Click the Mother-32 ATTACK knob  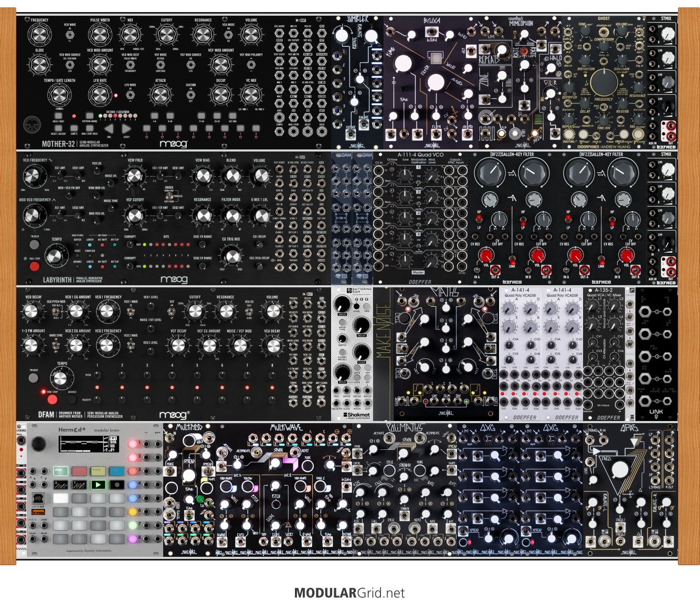pos(161,96)
